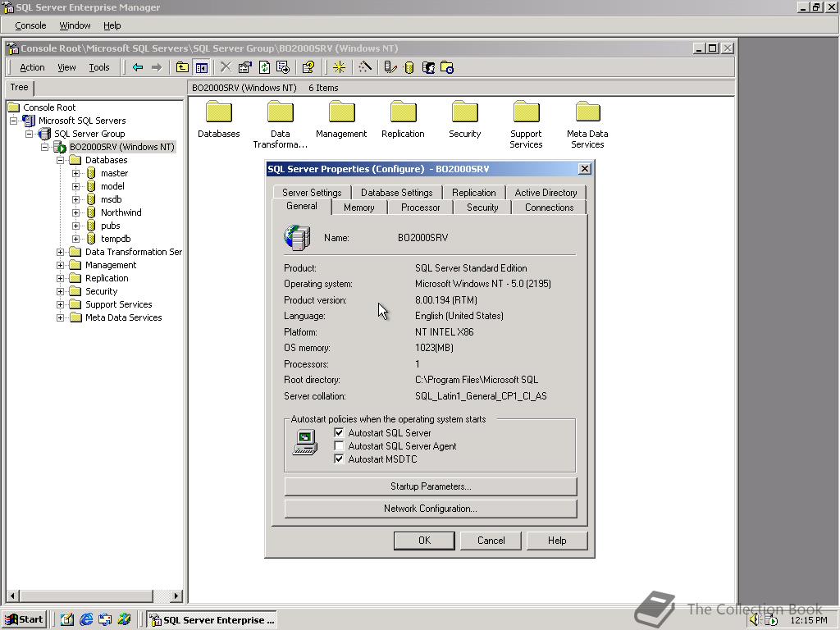Switch to the Memory tab
The image size is (840, 630).
[359, 208]
